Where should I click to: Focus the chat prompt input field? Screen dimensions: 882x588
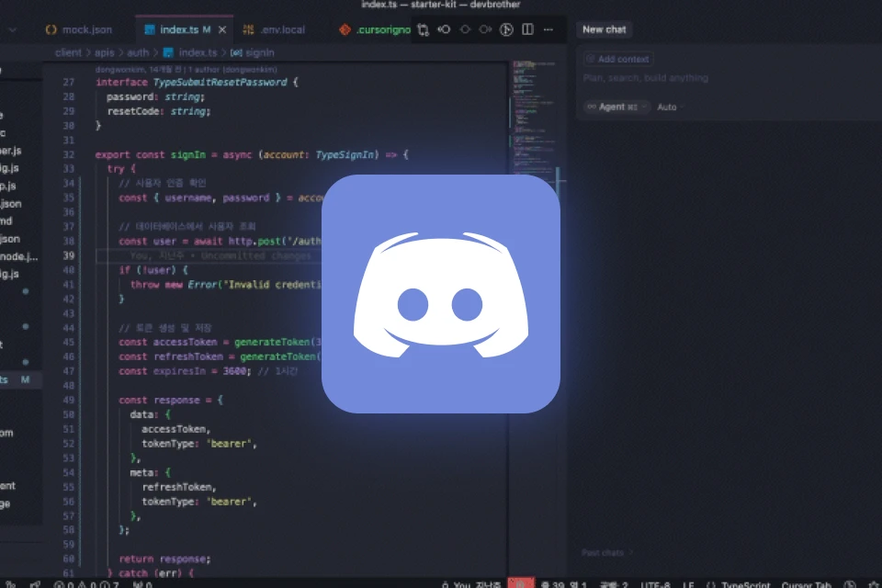pos(729,78)
